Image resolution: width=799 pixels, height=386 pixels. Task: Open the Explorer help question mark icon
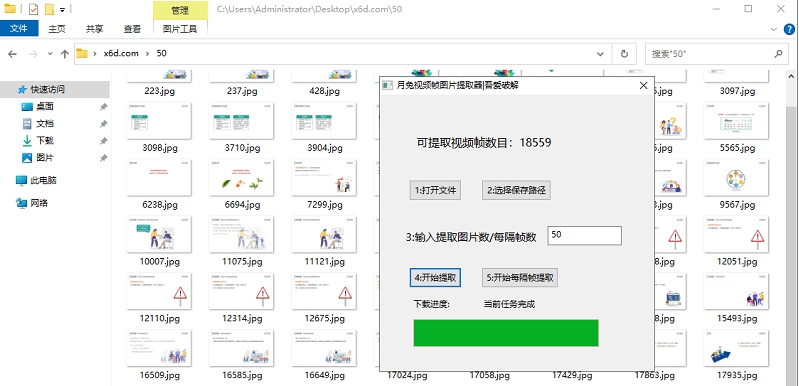(x=788, y=29)
